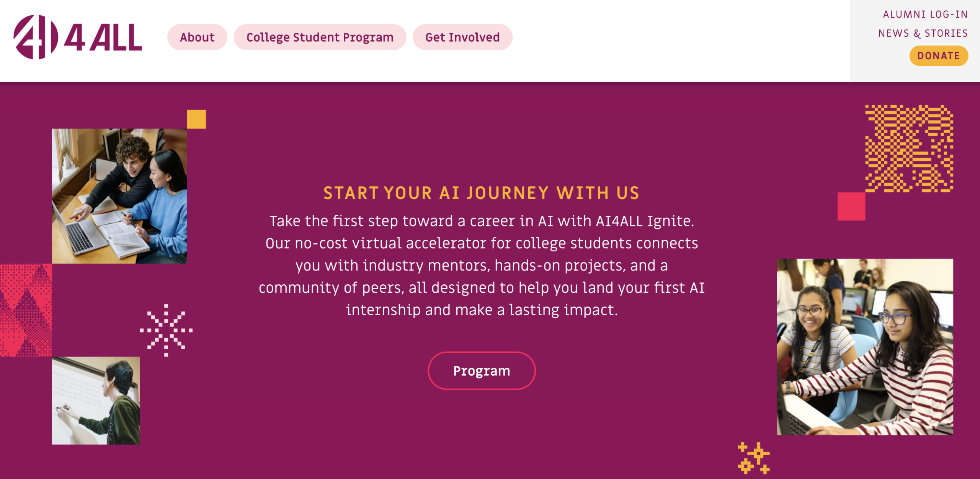Image resolution: width=980 pixels, height=479 pixels.
Task: Click the "4 ALL" logo wordmark
Action: pyautogui.click(x=103, y=38)
